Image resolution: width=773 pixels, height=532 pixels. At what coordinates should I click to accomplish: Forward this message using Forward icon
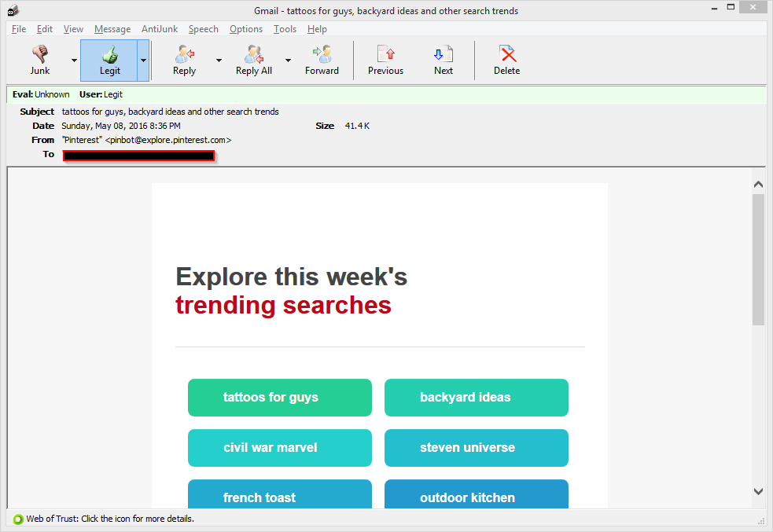[x=322, y=60]
